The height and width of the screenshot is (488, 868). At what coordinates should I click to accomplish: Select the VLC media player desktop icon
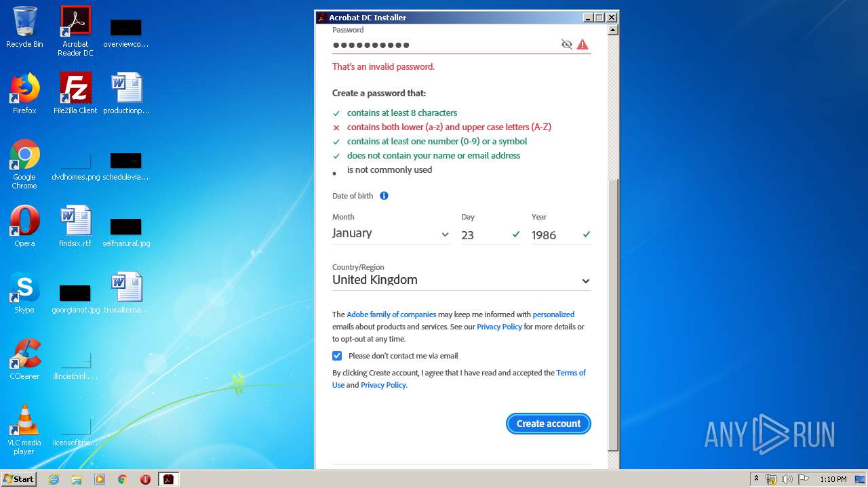(24, 430)
